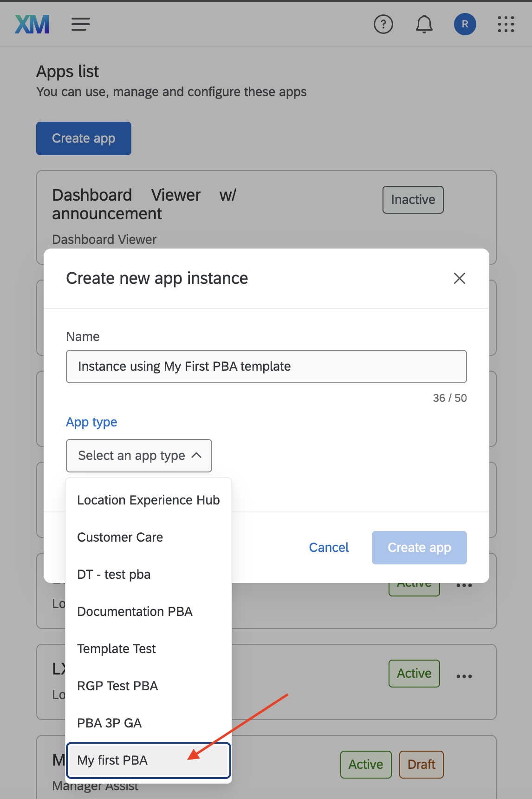
Task: Open the R user account avatar
Action: [465, 24]
